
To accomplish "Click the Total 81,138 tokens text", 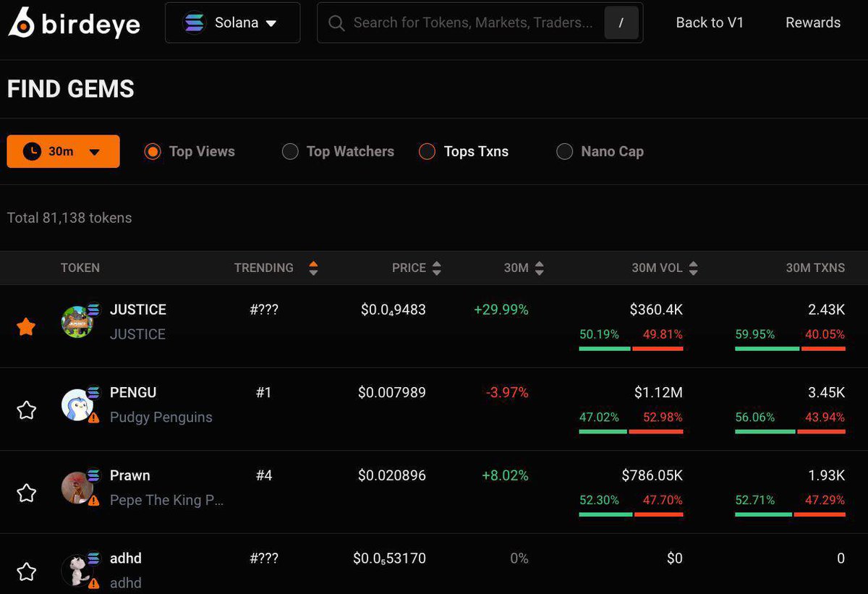I will 69,218.
